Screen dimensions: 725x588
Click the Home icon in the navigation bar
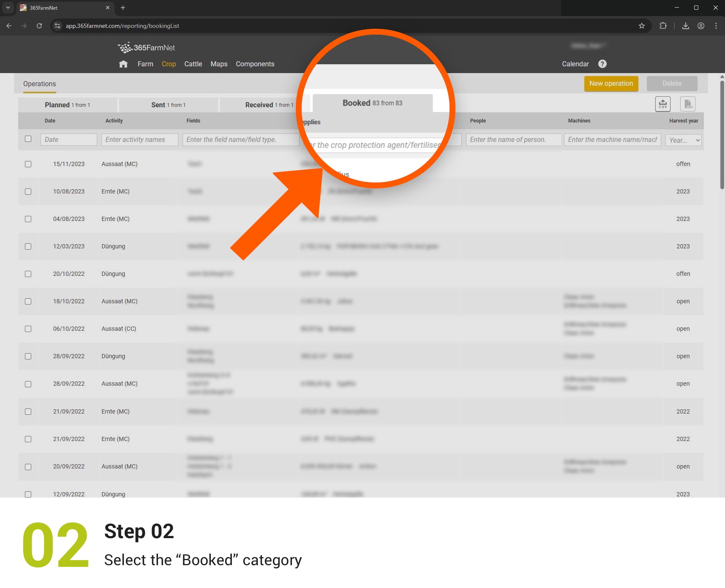(x=123, y=64)
